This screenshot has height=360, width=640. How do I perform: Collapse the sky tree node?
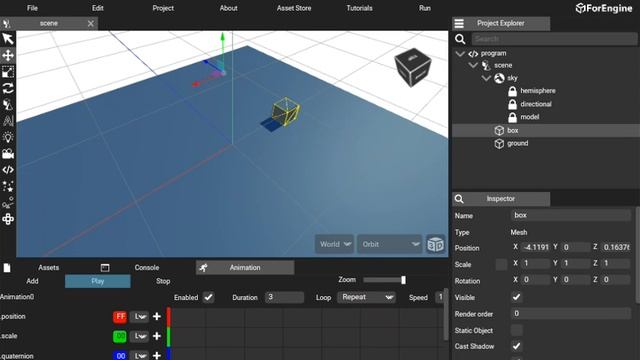click(x=486, y=78)
